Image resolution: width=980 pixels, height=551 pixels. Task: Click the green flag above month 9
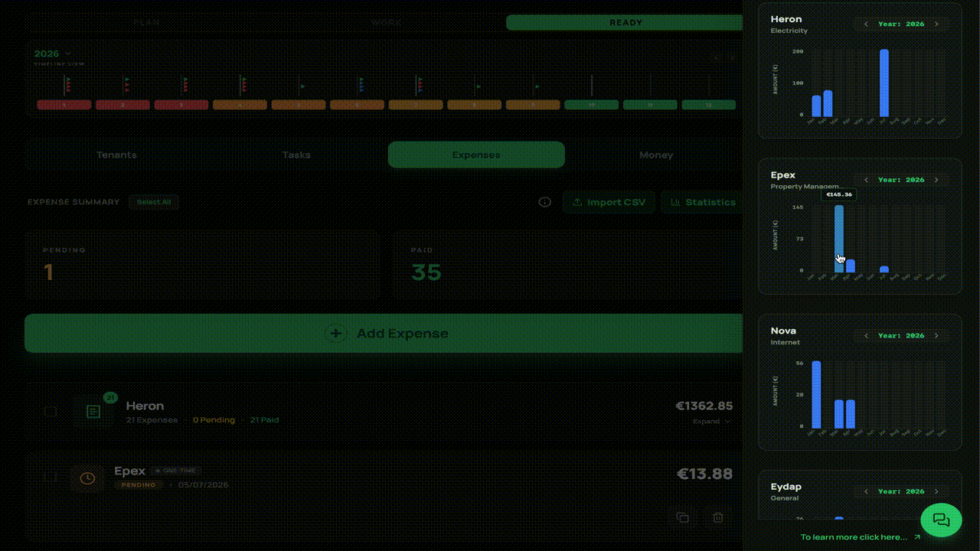[537, 86]
